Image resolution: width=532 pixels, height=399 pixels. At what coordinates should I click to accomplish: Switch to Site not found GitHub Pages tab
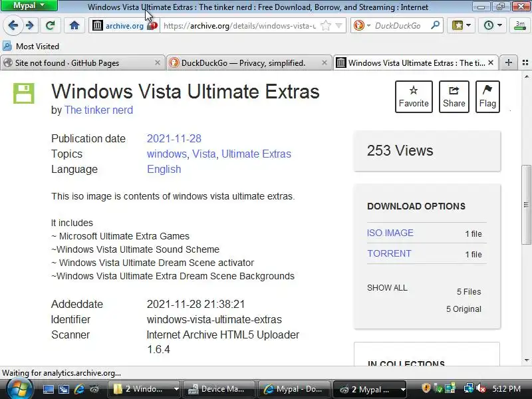pyautogui.click(x=78, y=63)
